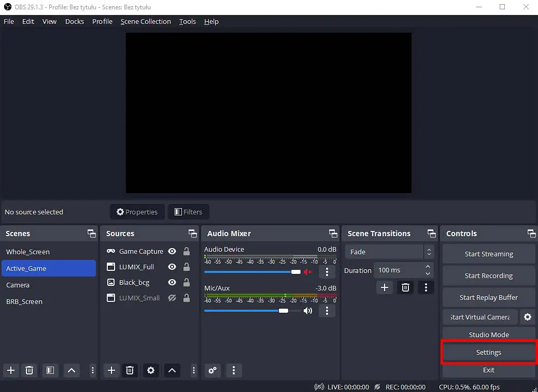
Task: Open the Audio Mixer bottom three-dot menu
Action: (234, 370)
